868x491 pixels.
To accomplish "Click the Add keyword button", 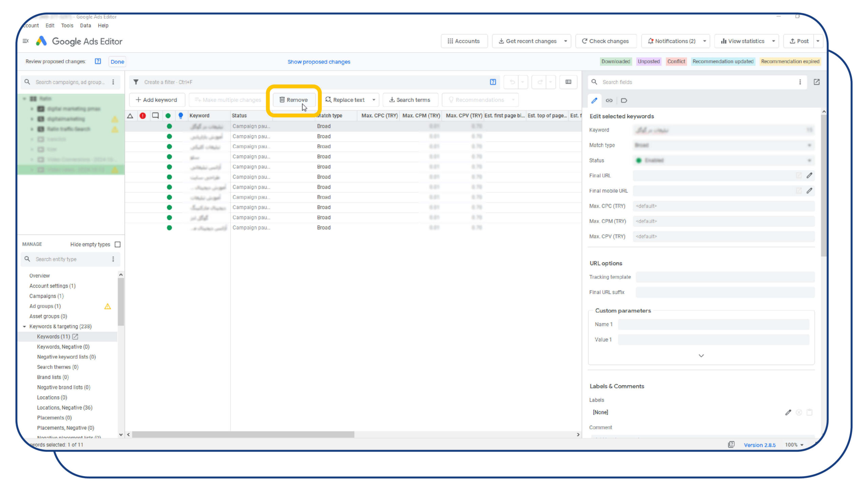I will (x=157, y=100).
